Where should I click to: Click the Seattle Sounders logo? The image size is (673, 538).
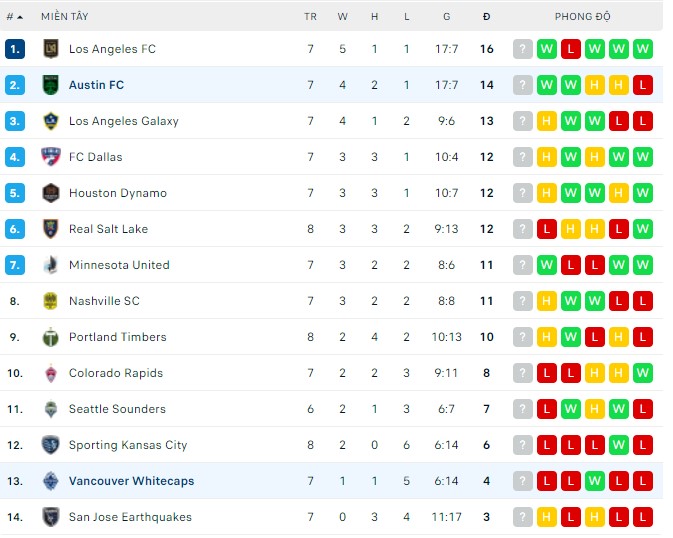pyautogui.click(x=51, y=409)
